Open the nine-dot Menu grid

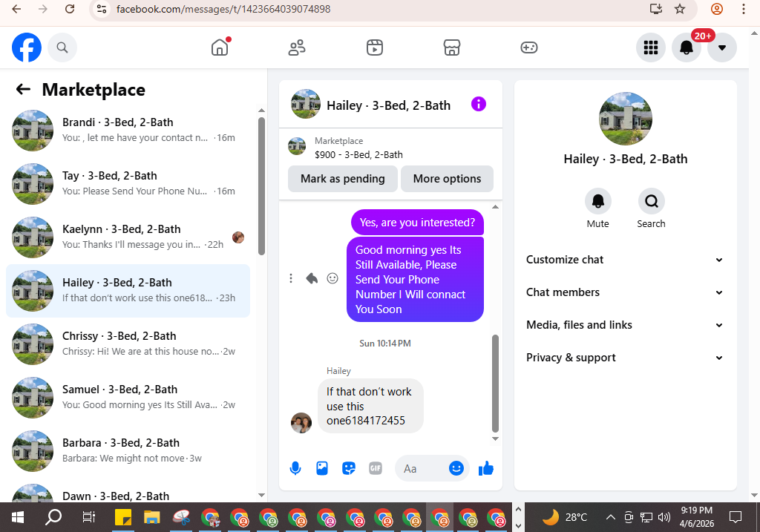tap(650, 47)
